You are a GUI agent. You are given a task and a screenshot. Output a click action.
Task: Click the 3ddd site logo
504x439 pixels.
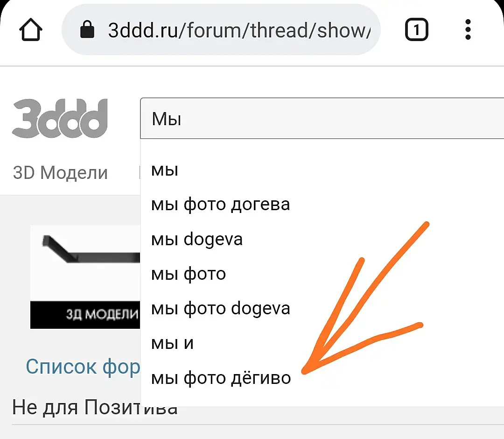pyautogui.click(x=60, y=118)
